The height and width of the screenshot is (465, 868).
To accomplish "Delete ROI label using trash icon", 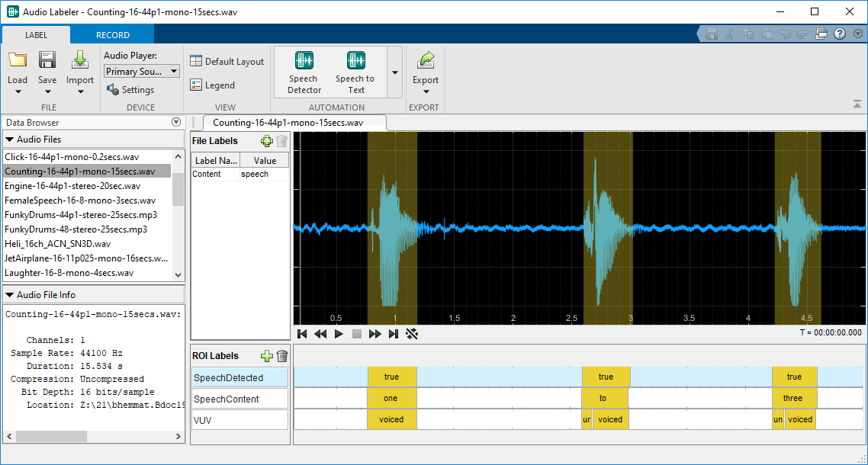I will [x=282, y=356].
